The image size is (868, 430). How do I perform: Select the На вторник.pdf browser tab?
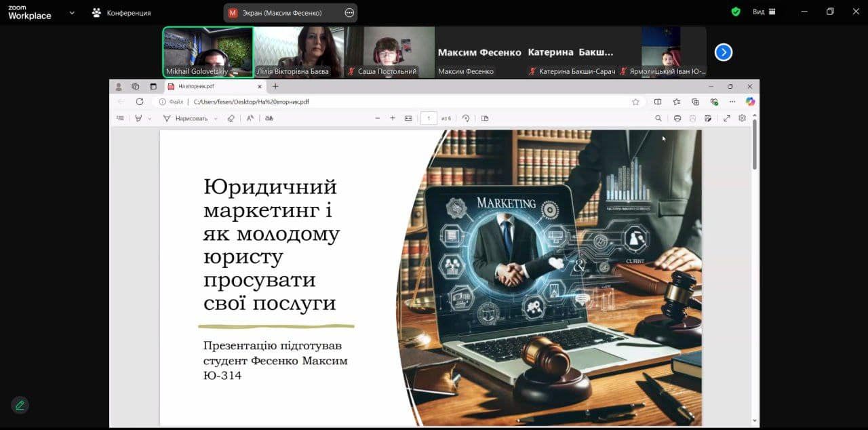(x=210, y=87)
